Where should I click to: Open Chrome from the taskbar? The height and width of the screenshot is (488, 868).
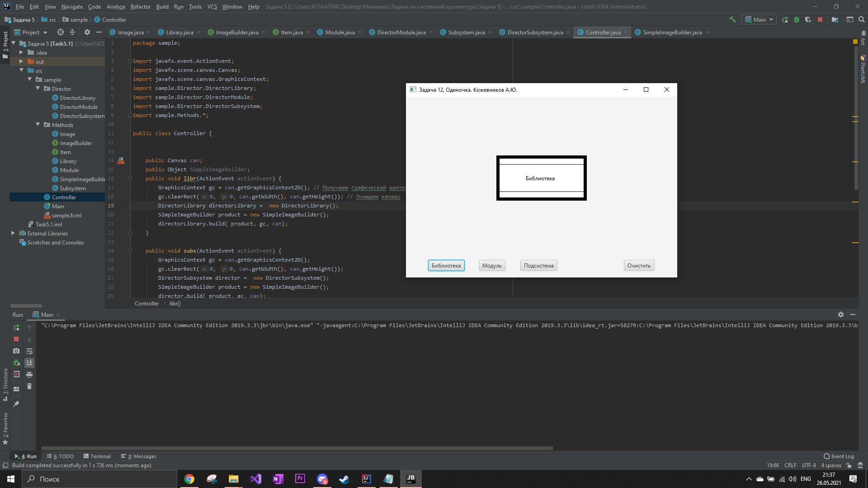click(x=189, y=479)
